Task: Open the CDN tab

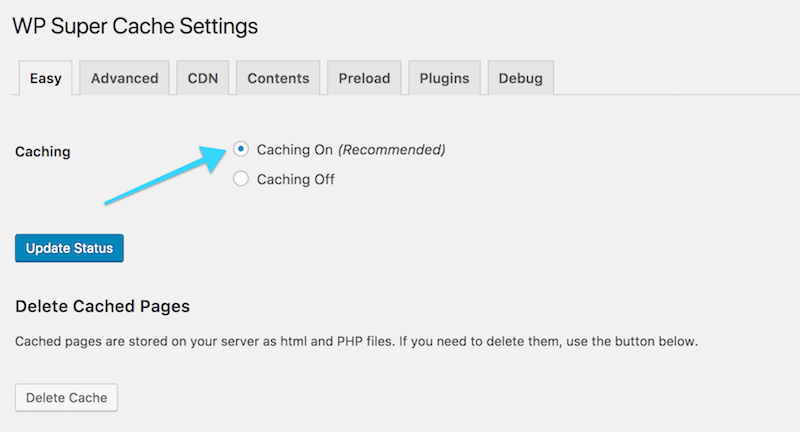Action: pyautogui.click(x=203, y=78)
